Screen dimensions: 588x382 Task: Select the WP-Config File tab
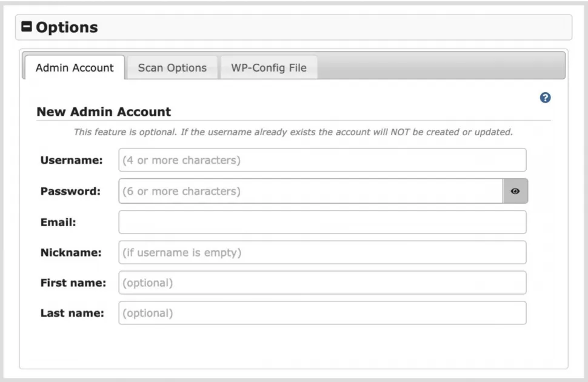pyautogui.click(x=269, y=68)
